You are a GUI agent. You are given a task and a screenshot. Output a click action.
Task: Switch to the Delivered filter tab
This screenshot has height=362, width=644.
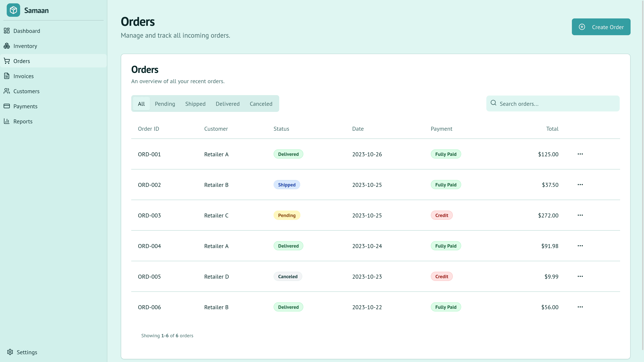point(227,103)
